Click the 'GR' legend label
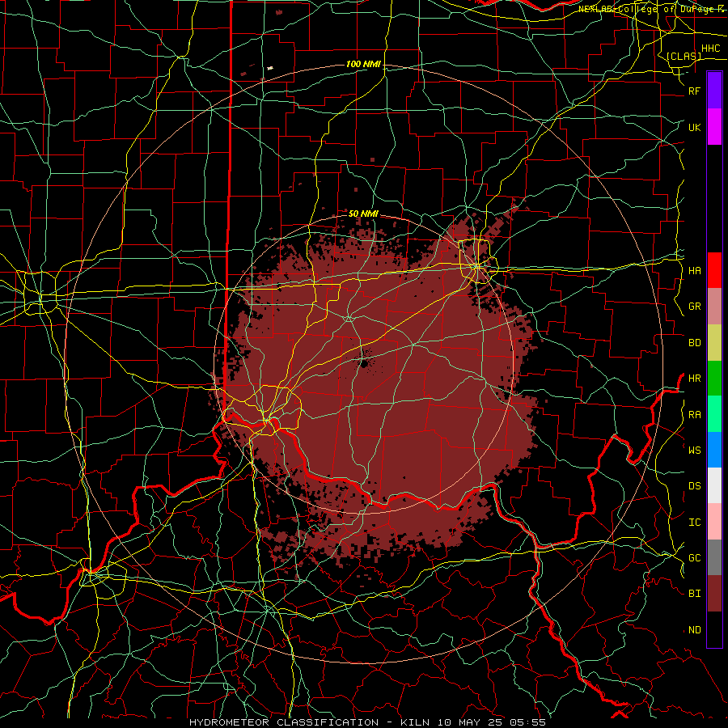This screenshot has width=728, height=728. (x=695, y=307)
